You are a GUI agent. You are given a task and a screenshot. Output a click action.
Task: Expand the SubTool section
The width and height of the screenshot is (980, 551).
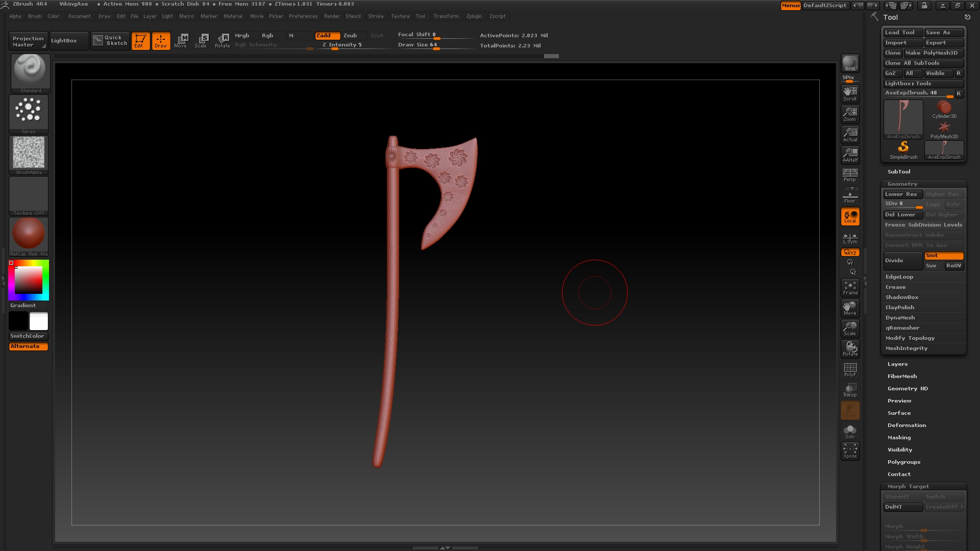(898, 172)
